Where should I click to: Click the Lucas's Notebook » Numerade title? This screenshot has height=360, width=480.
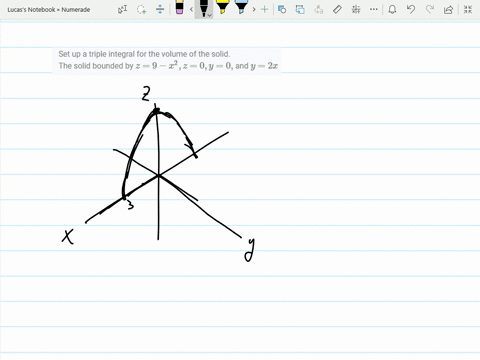49,10
